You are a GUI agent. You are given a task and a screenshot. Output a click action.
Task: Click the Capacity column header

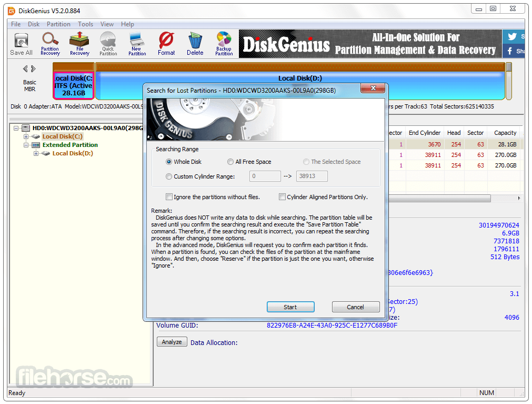point(505,133)
